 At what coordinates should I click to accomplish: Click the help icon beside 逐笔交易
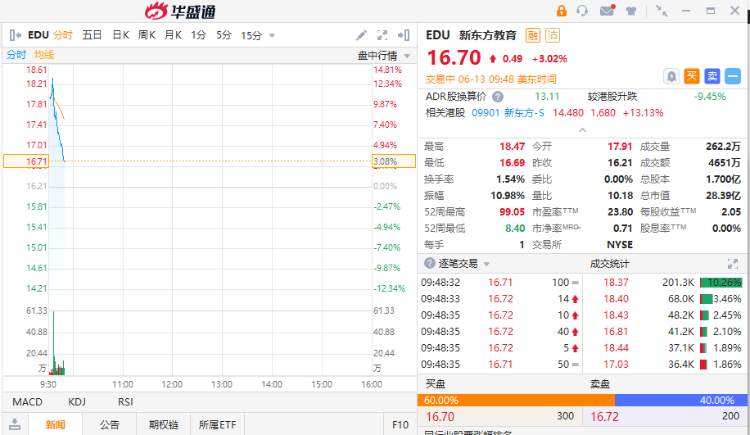430,263
